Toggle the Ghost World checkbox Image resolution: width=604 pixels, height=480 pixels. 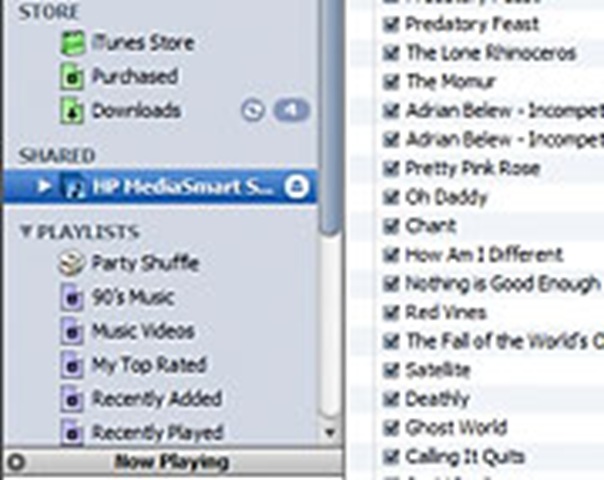[x=391, y=428]
